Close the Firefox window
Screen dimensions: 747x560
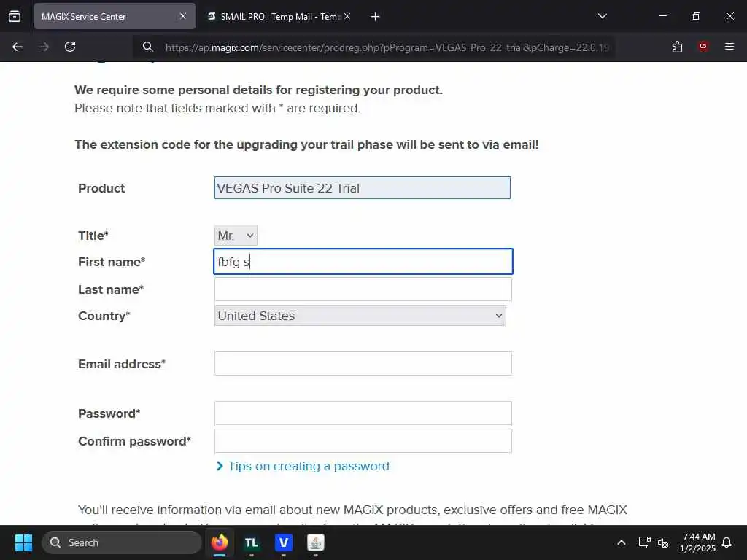pos(729,16)
